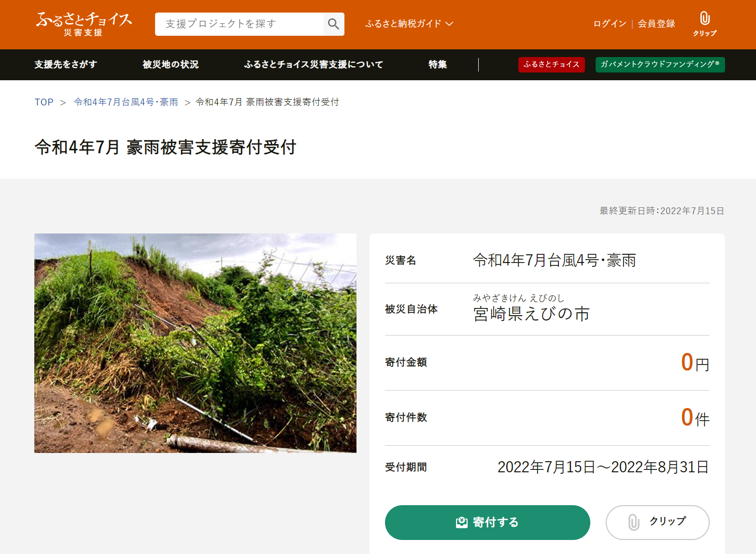Image resolution: width=756 pixels, height=554 pixels.
Task: Select ふるさとチョイス災害支援について in navigation
Action: tap(314, 64)
